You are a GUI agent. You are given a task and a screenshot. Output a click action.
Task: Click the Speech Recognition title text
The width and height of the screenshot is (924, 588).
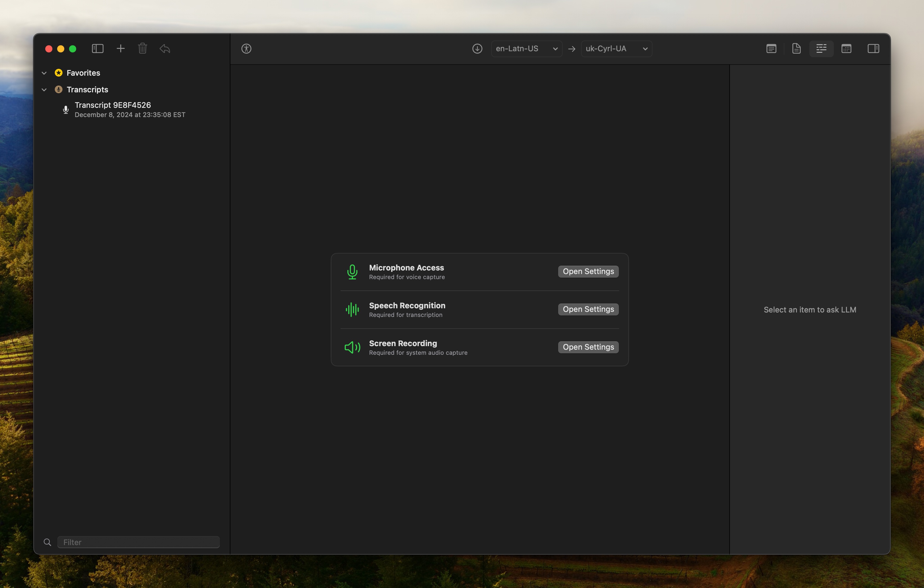point(407,305)
